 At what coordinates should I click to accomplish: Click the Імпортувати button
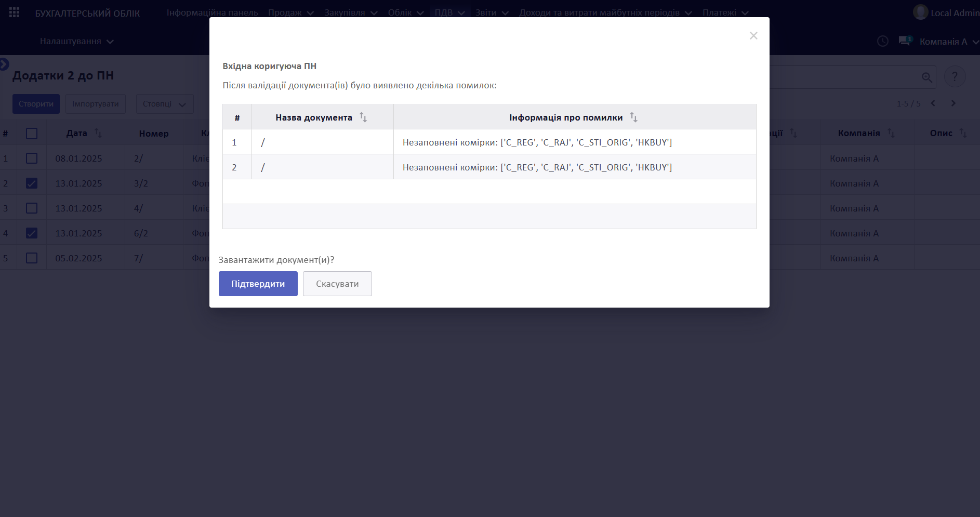pyautogui.click(x=95, y=104)
